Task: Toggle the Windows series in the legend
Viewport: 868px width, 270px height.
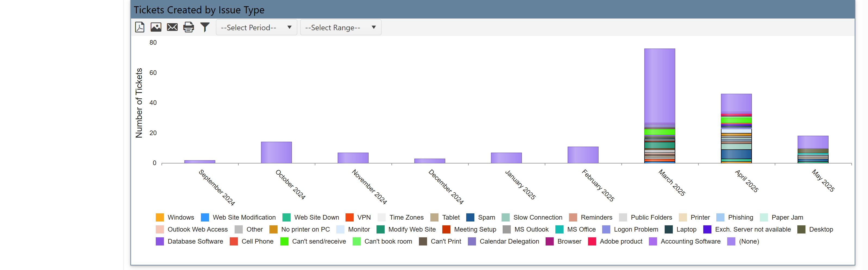Action: point(181,217)
